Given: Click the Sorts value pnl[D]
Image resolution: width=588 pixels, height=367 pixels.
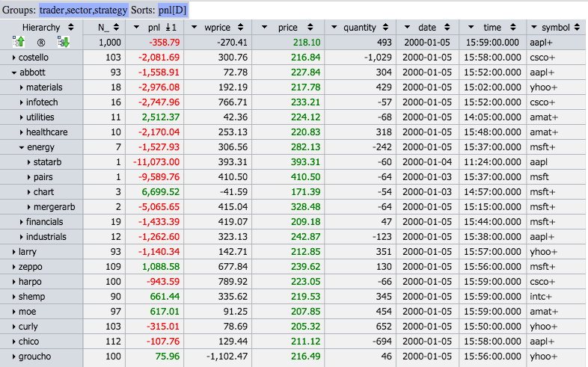Looking at the screenshot, I should [x=173, y=10].
